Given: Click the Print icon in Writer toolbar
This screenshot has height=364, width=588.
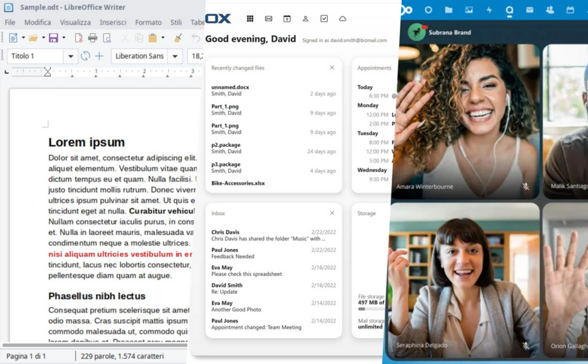Looking at the screenshot, I should tap(93, 38).
